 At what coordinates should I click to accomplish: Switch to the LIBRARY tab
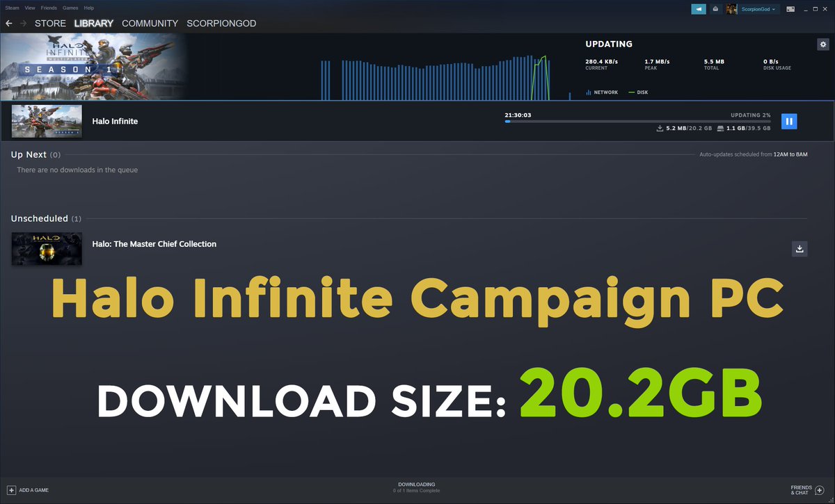94,24
